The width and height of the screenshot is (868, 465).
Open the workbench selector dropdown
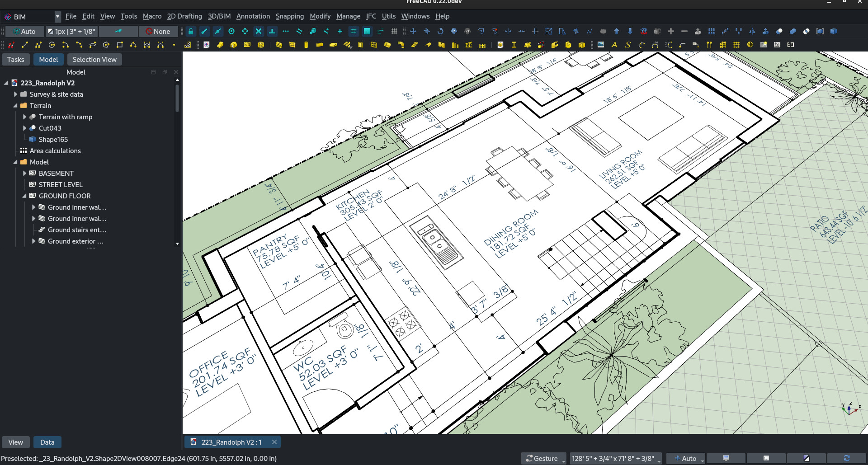click(x=57, y=17)
